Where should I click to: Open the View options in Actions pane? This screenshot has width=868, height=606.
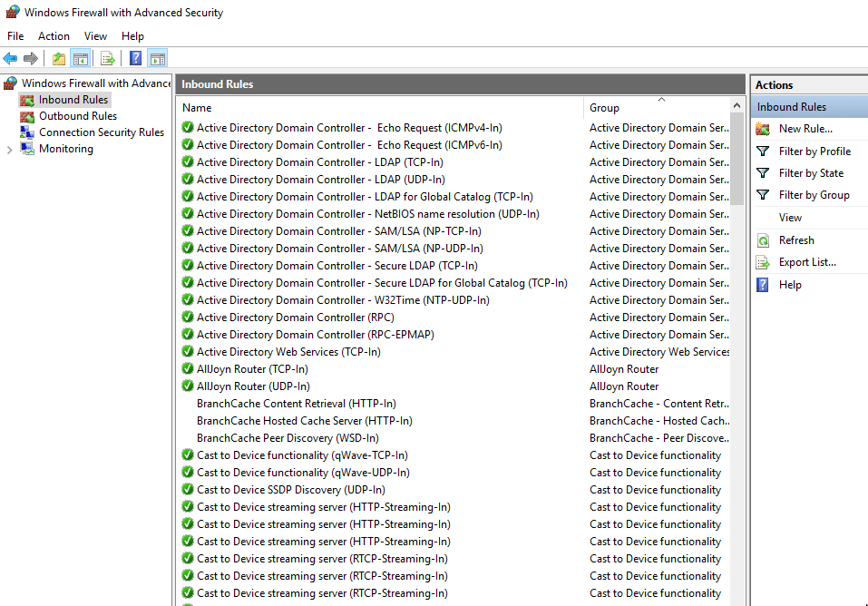[x=789, y=217]
